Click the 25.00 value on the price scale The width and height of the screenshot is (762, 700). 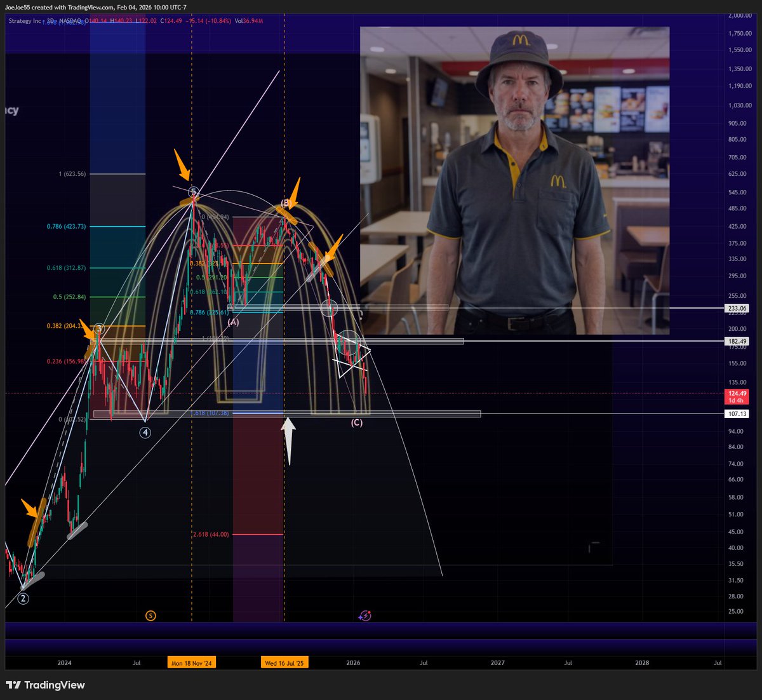click(x=736, y=612)
